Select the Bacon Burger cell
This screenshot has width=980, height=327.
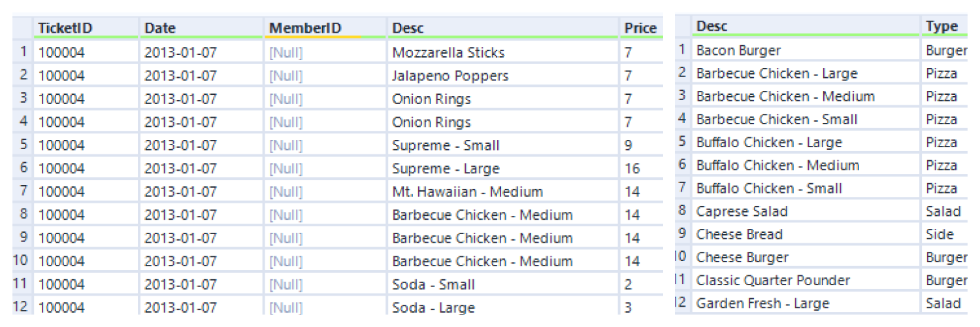click(x=805, y=50)
